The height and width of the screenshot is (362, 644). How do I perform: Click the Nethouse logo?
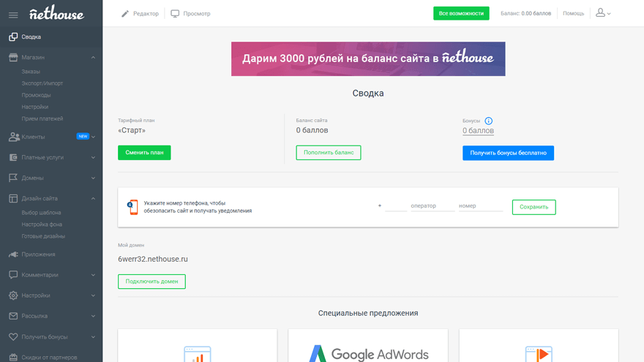(x=56, y=14)
